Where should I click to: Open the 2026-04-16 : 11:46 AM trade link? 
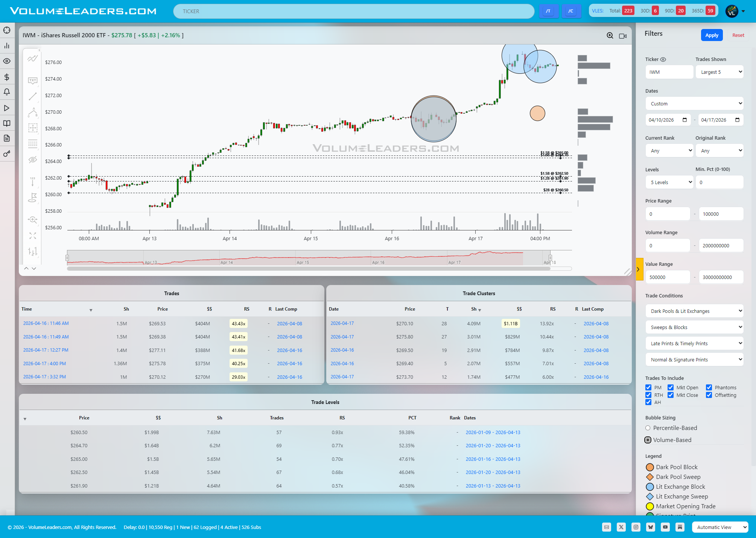pyautogui.click(x=46, y=323)
